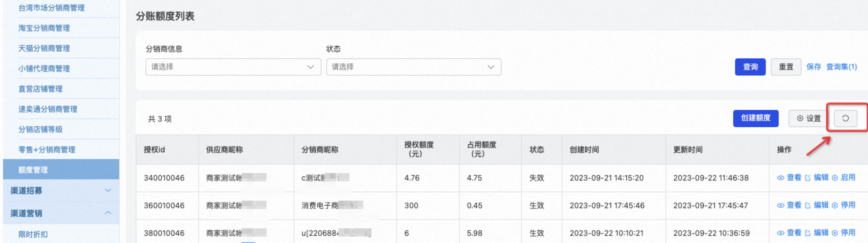Click 生效 status in row 360010046
Screen dimensions: 868x243
(x=537, y=206)
